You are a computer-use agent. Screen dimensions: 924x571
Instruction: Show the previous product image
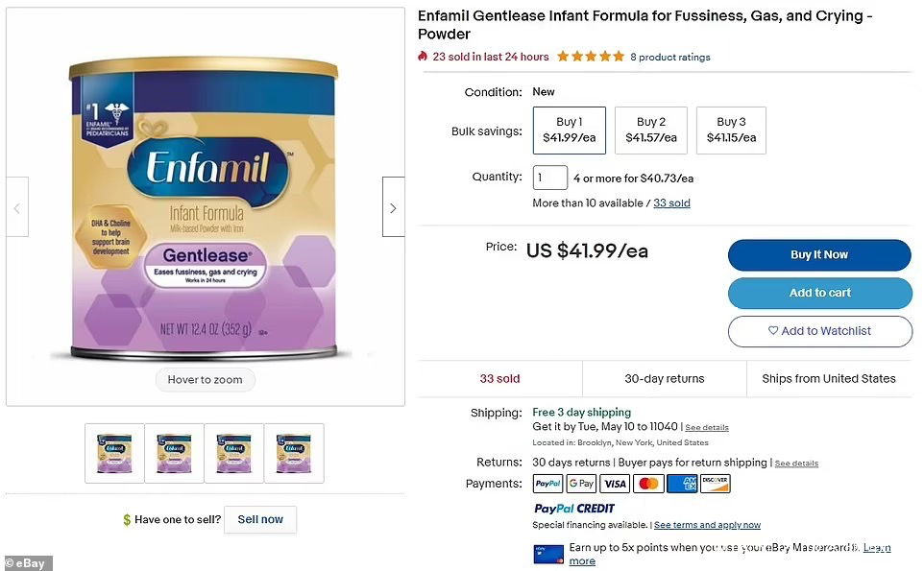(x=17, y=207)
